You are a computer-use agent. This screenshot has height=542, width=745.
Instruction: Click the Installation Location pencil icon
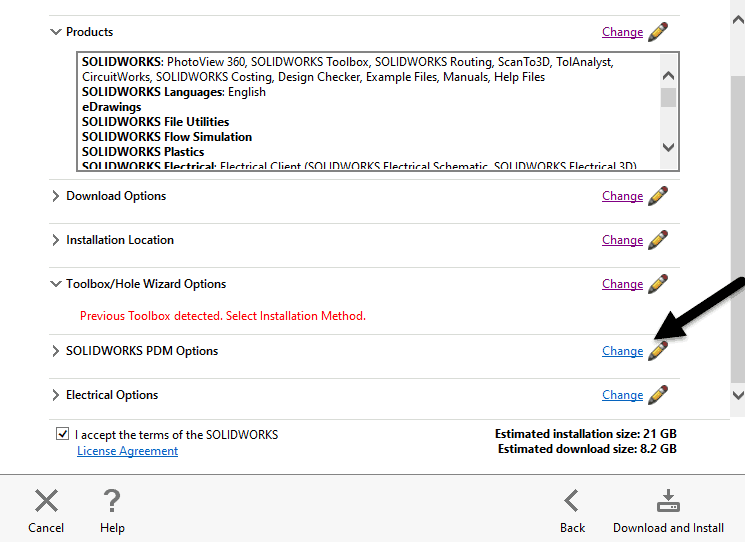pyautogui.click(x=658, y=239)
